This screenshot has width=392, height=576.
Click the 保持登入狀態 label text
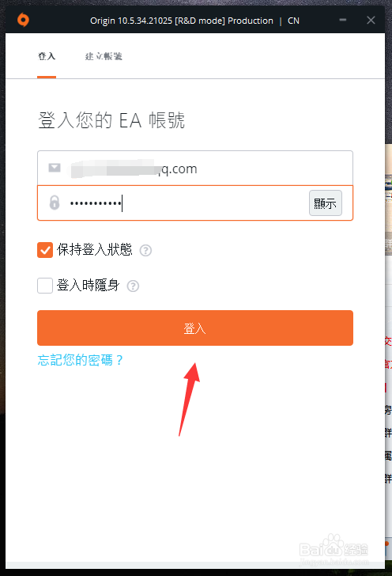pos(94,250)
